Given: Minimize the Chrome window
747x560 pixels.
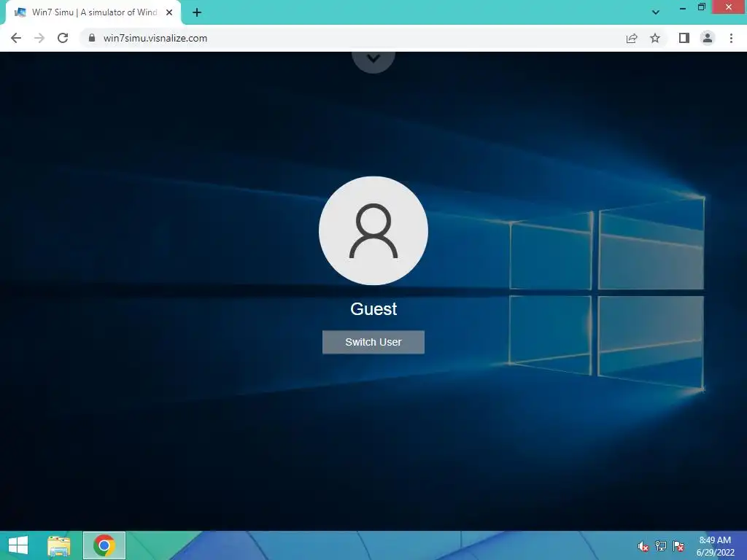Looking at the screenshot, I should pyautogui.click(x=683, y=7).
